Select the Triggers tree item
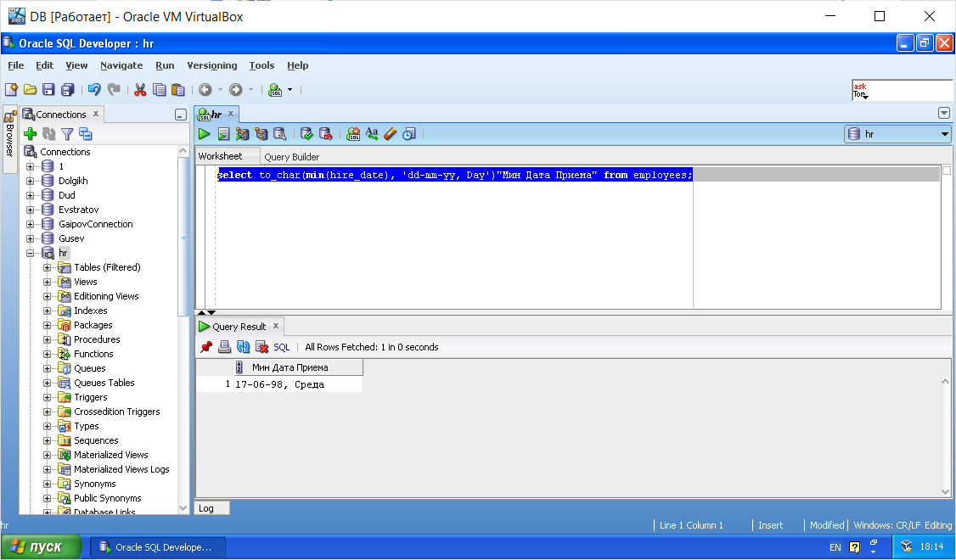The image size is (956, 560). [x=90, y=397]
